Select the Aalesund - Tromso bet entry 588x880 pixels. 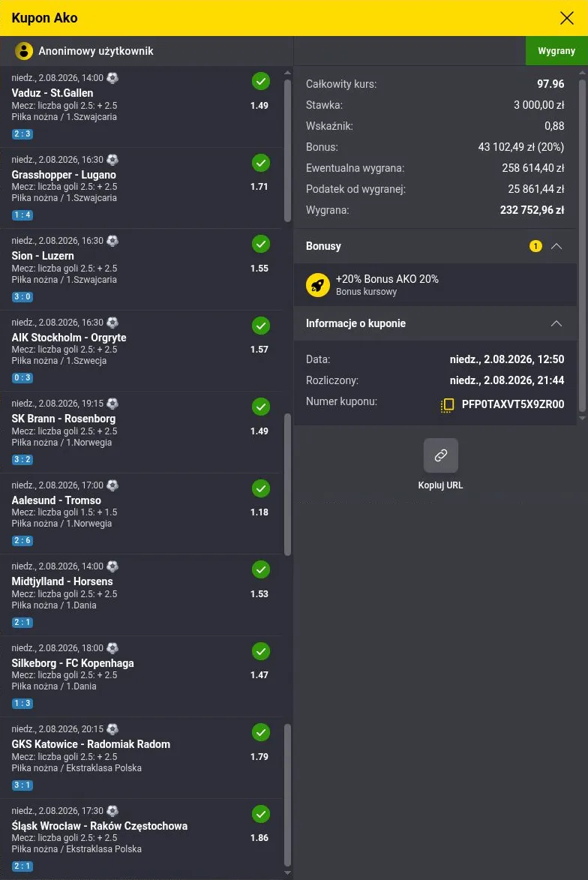coord(141,513)
